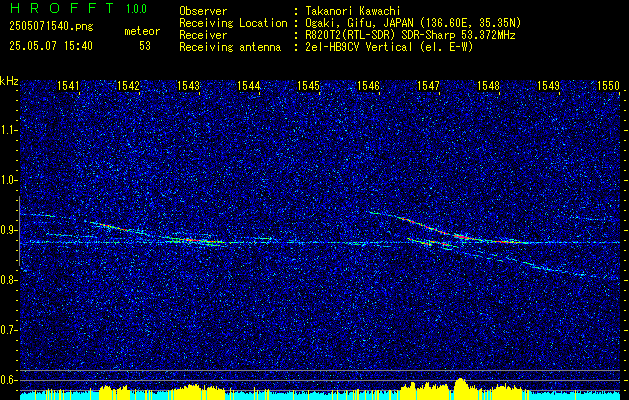This screenshot has height=400, width=629.
Task: Click the 1548 time marker
Action: point(489,86)
